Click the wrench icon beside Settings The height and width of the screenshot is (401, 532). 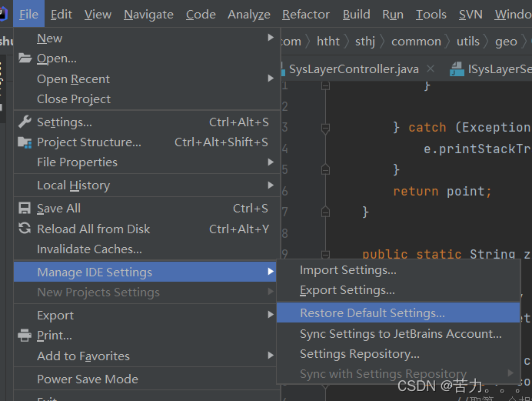tap(25, 122)
